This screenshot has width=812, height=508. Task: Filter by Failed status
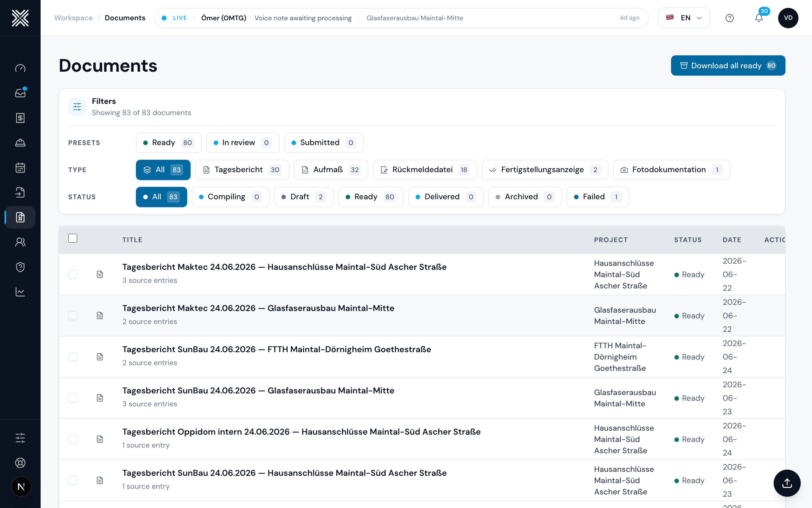(598, 197)
